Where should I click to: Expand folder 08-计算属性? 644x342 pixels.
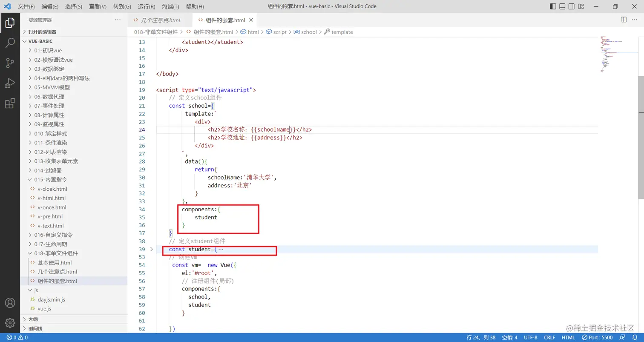74,115
